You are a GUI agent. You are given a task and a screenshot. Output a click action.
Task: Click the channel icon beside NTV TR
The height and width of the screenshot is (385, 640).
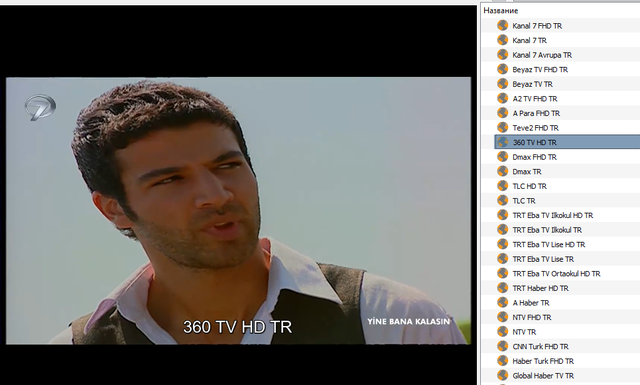(x=502, y=332)
